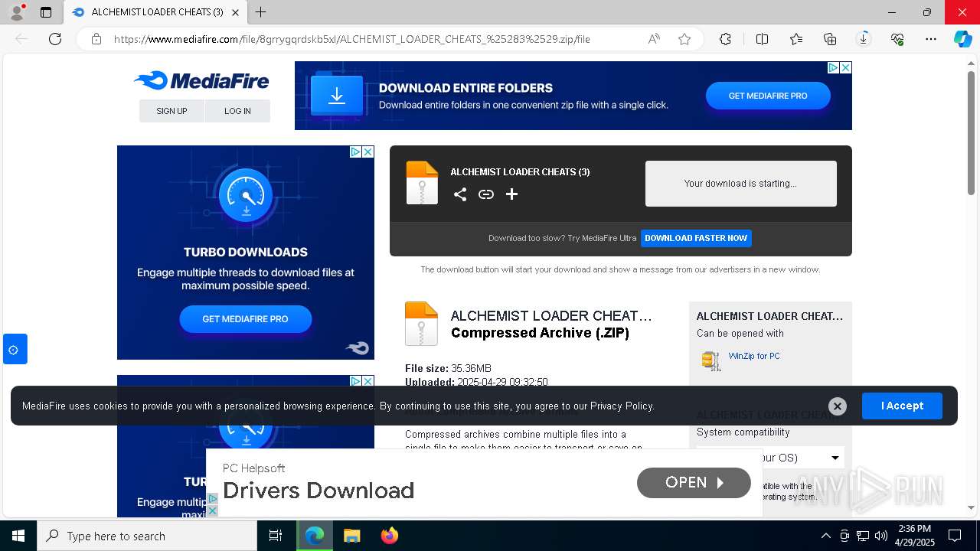This screenshot has width=980, height=551.
Task: Open Collections icon in toolbar
Action: (x=830, y=39)
